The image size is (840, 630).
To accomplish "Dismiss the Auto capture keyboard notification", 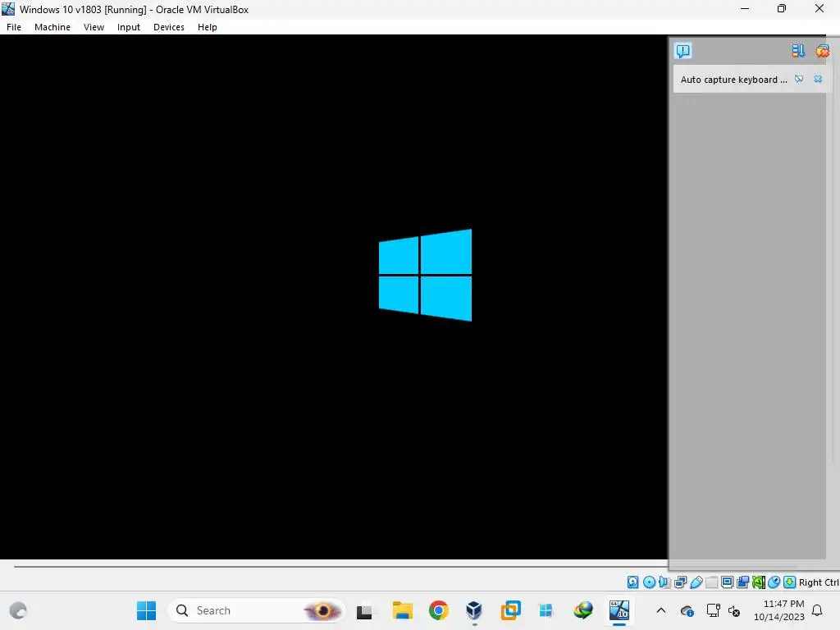I will coord(818,80).
